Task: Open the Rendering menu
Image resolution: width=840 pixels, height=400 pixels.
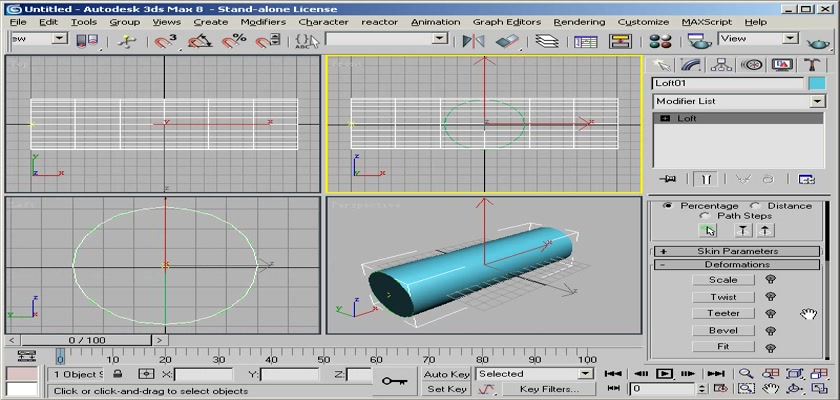Action: (579, 22)
